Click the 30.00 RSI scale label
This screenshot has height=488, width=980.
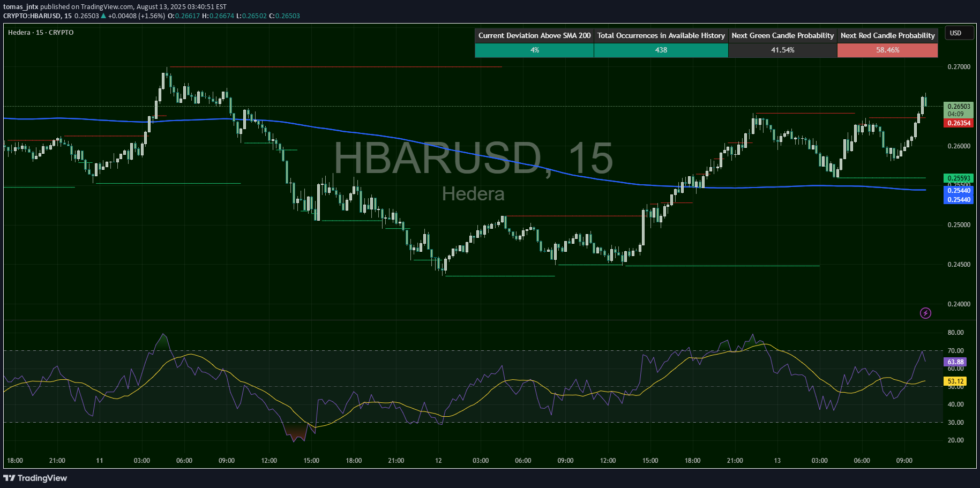click(955, 423)
